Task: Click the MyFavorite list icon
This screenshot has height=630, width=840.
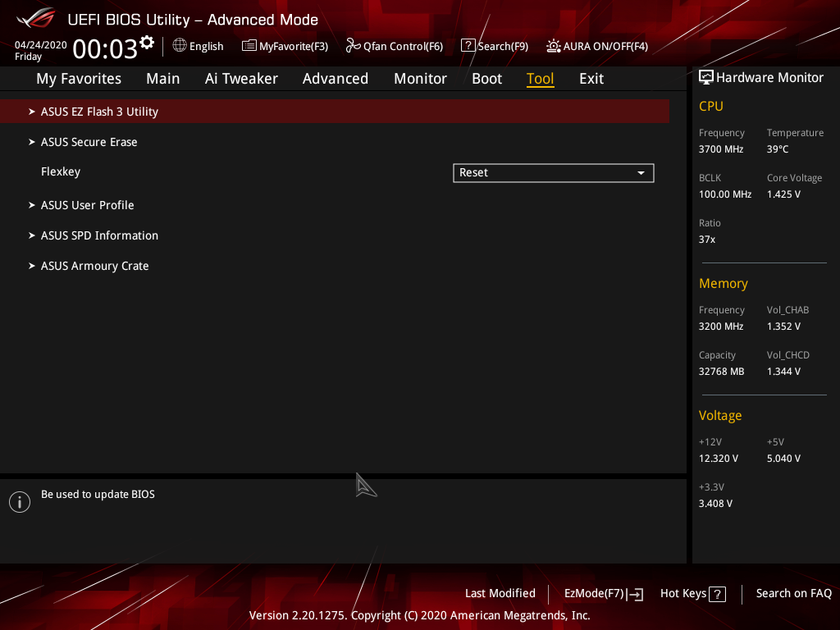Action: (x=249, y=46)
